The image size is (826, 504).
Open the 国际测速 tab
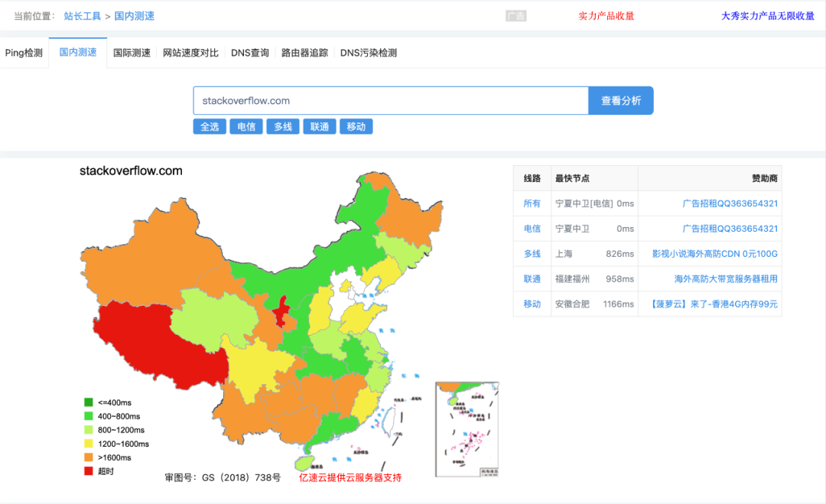(132, 53)
